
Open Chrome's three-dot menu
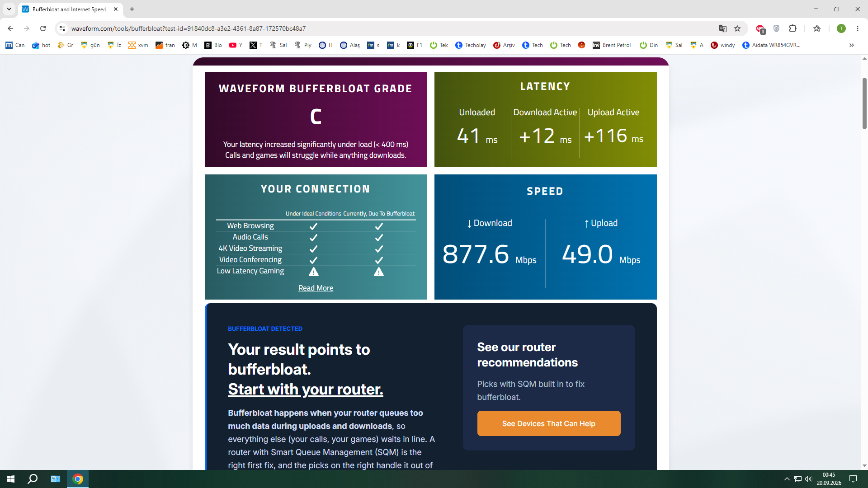click(858, 28)
